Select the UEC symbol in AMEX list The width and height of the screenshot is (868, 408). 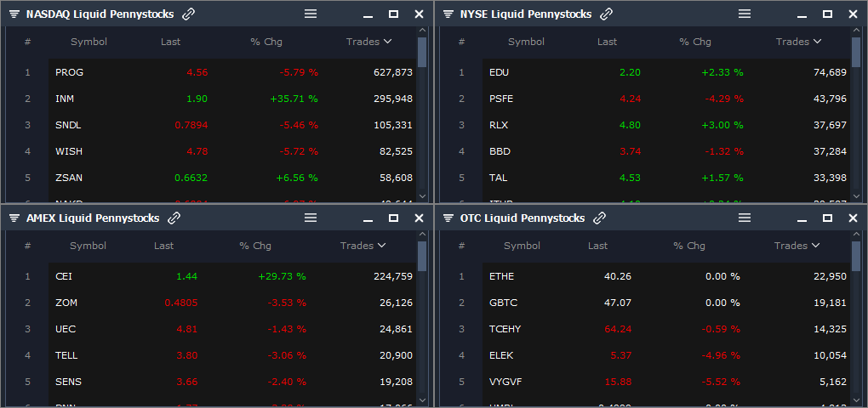[x=66, y=329]
